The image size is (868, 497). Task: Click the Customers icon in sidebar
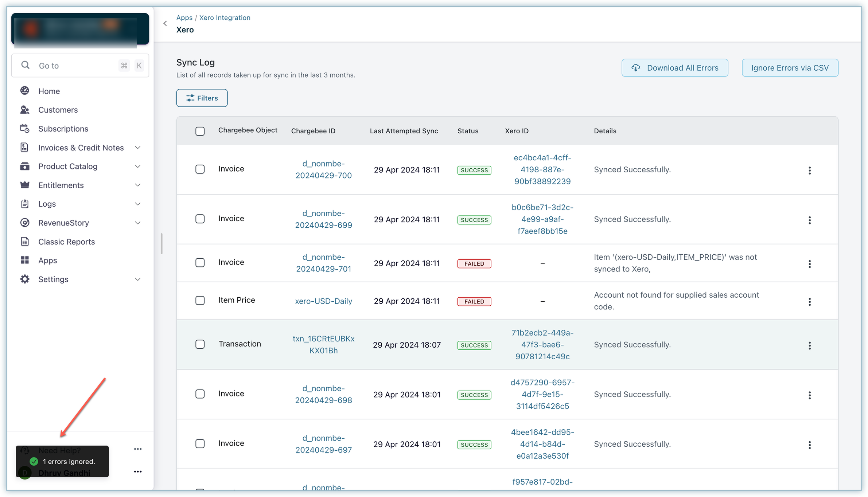click(25, 110)
